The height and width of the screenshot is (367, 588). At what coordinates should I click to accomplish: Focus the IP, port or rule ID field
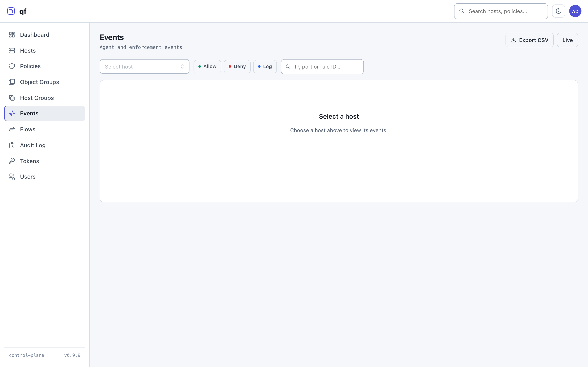click(x=322, y=66)
